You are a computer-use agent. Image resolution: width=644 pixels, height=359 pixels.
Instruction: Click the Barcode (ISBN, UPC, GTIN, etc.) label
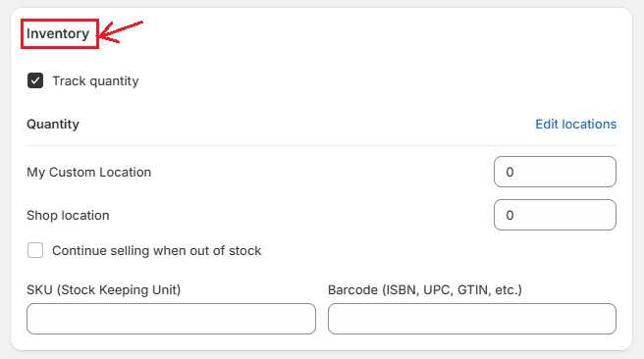(x=425, y=290)
